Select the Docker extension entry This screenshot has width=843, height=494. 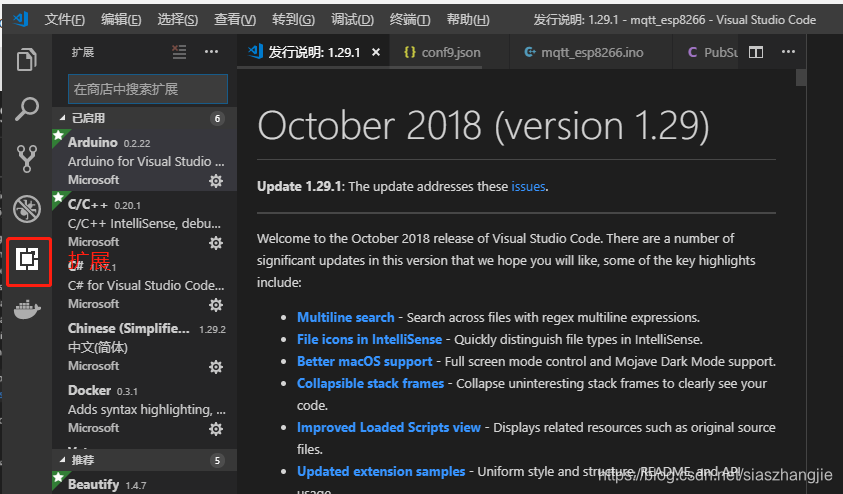pos(144,408)
